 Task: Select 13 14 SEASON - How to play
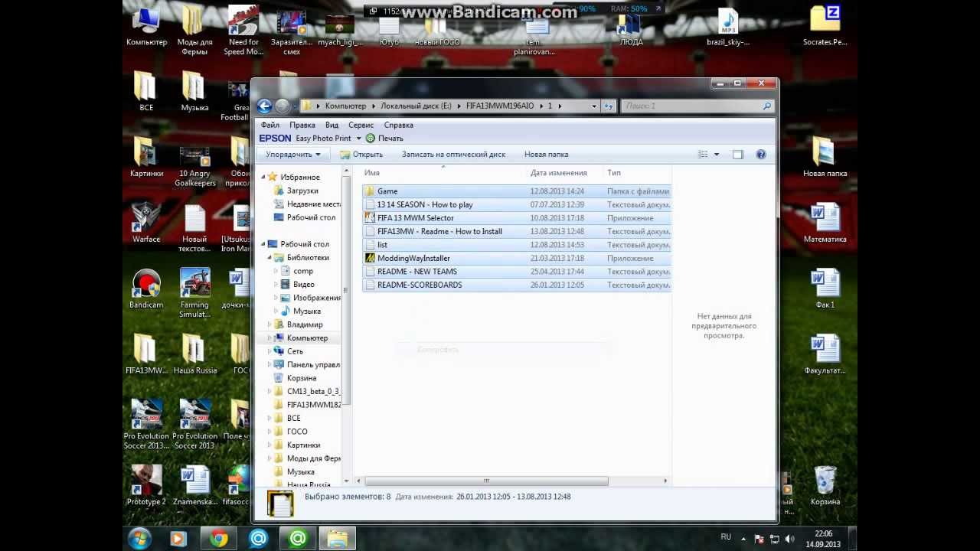point(425,204)
